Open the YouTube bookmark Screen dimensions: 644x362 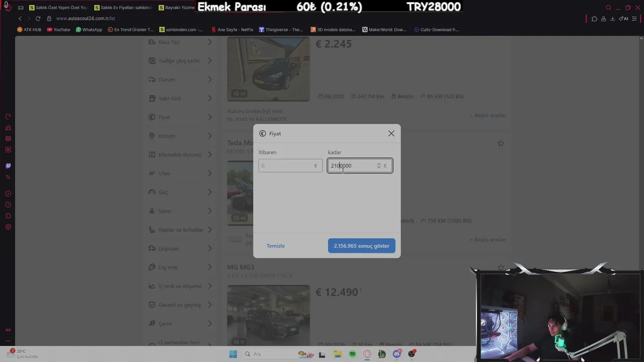click(x=58, y=30)
